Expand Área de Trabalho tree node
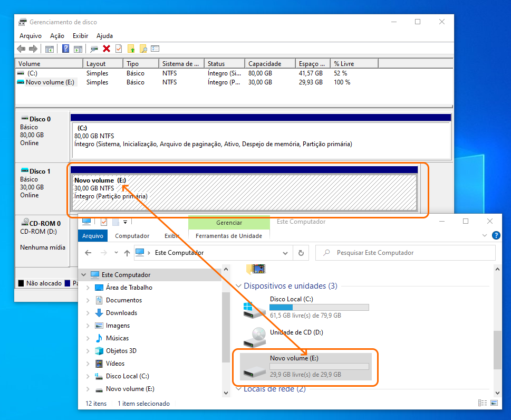Screen dimensions: 511x420 coord(88,288)
